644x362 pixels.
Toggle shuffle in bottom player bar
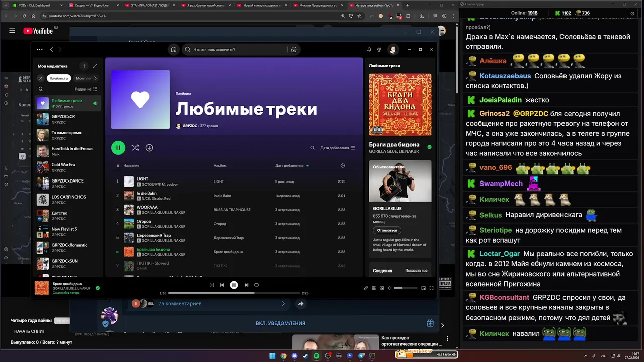coord(212,285)
